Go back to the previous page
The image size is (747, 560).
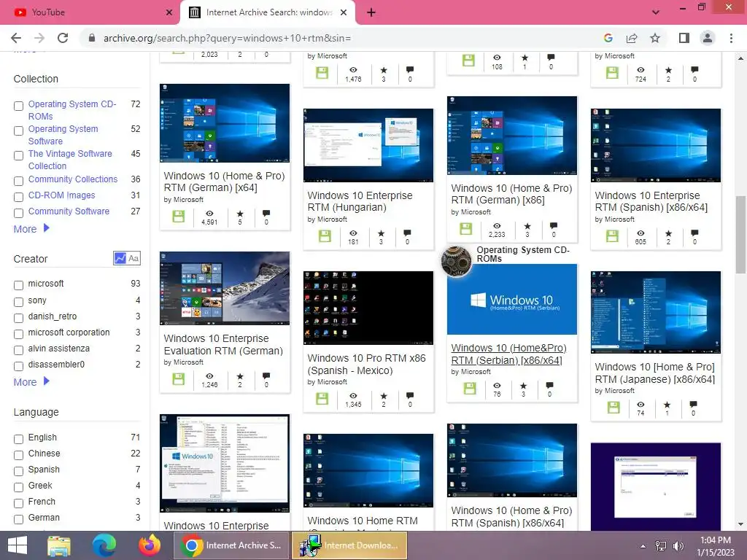pos(16,38)
